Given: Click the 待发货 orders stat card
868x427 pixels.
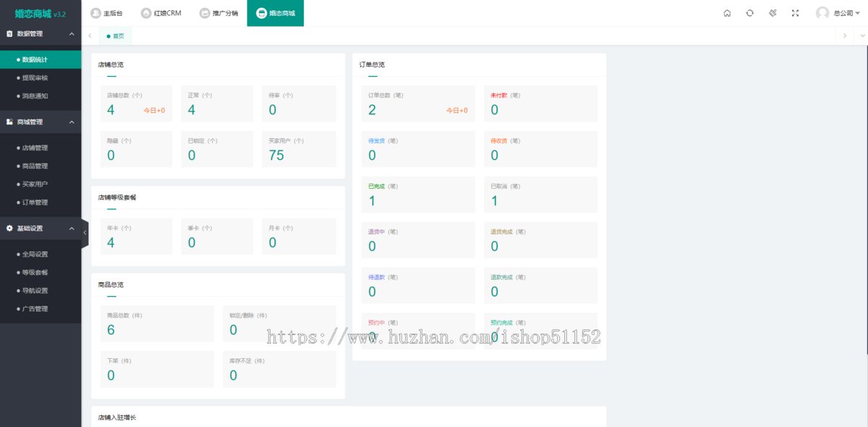Looking at the screenshot, I should 418,149.
